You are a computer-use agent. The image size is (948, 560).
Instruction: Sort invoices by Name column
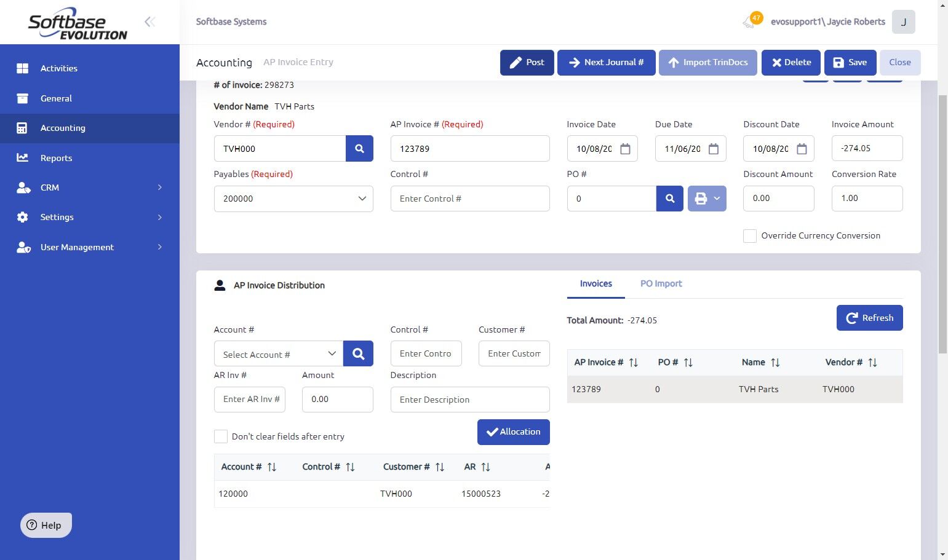[x=775, y=363]
